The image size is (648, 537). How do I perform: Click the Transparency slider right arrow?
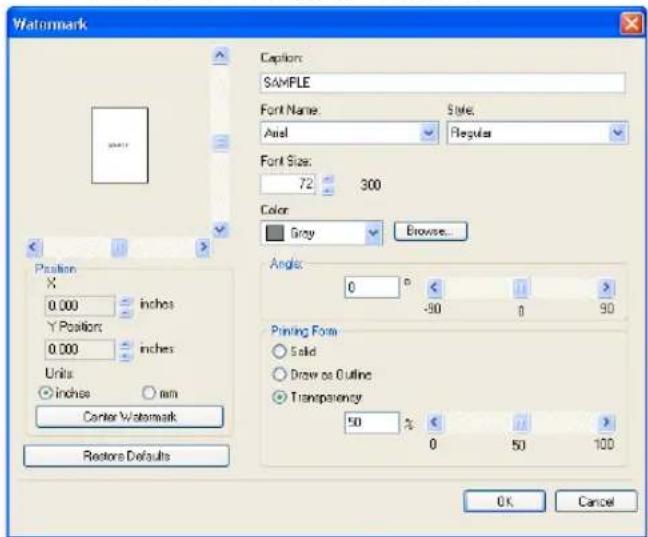click(x=606, y=422)
